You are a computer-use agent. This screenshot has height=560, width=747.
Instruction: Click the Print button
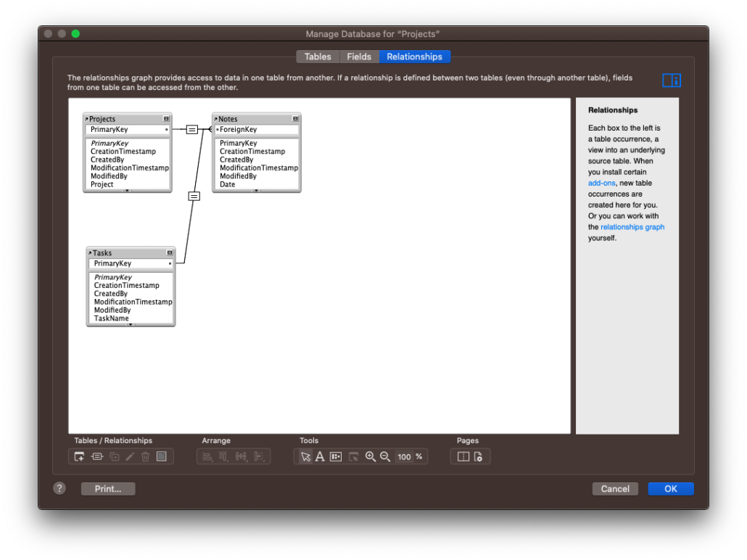pos(107,488)
